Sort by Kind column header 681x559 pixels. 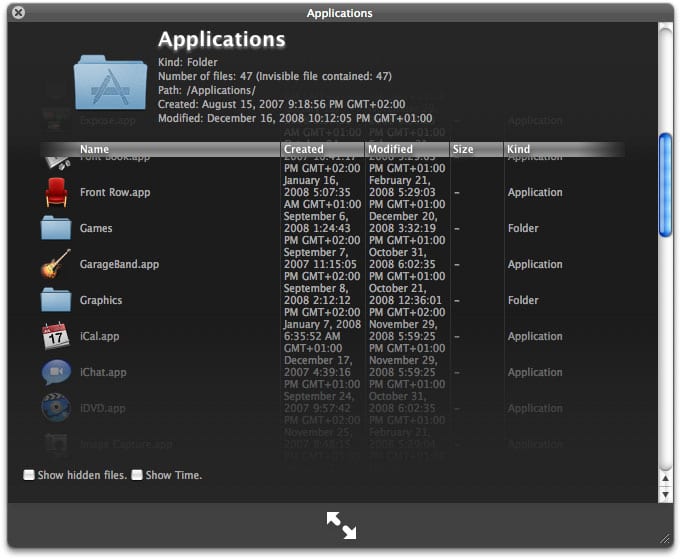(564, 149)
